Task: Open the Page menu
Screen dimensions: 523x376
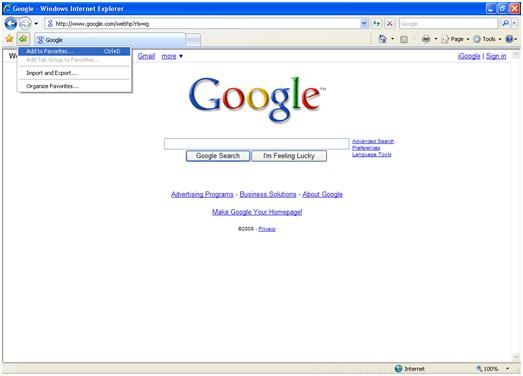Action: click(455, 39)
